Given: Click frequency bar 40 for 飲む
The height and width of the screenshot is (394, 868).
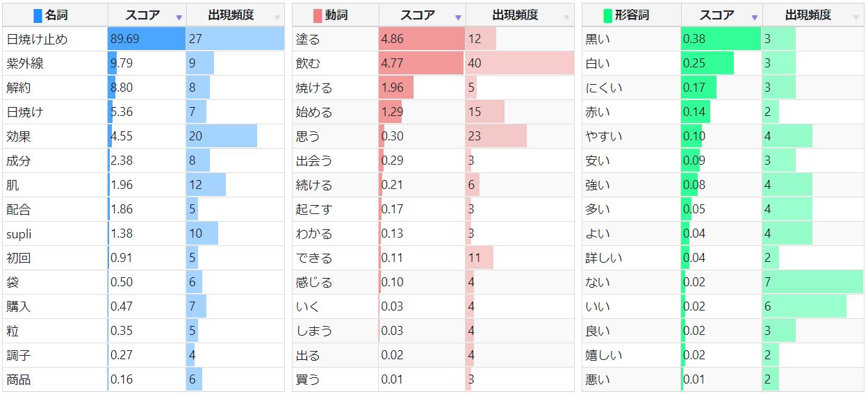Looking at the screenshot, I should 520,63.
